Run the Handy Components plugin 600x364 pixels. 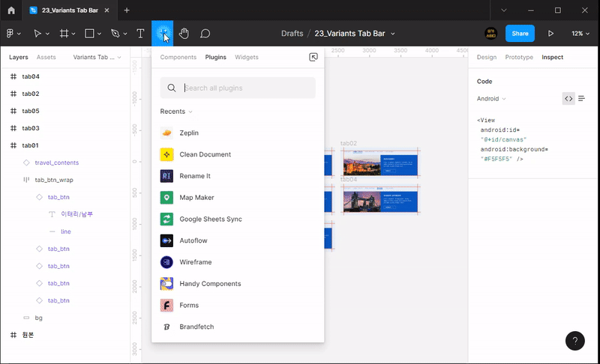point(238,284)
